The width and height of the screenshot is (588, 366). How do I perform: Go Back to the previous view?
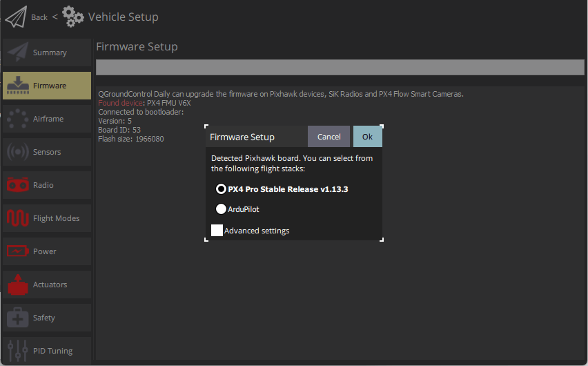39,17
